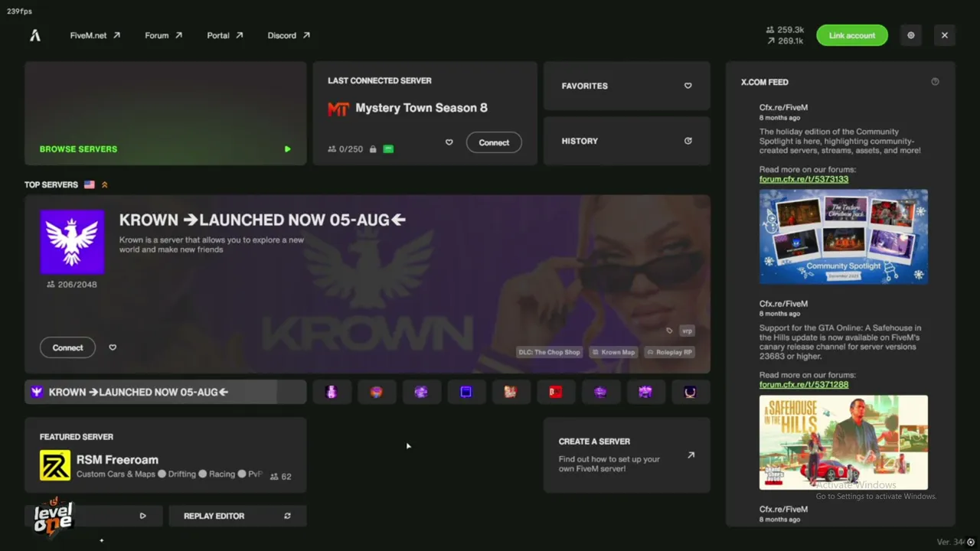Open the Safehouse in the Hills thumbnail
The height and width of the screenshot is (551, 980).
tap(844, 442)
